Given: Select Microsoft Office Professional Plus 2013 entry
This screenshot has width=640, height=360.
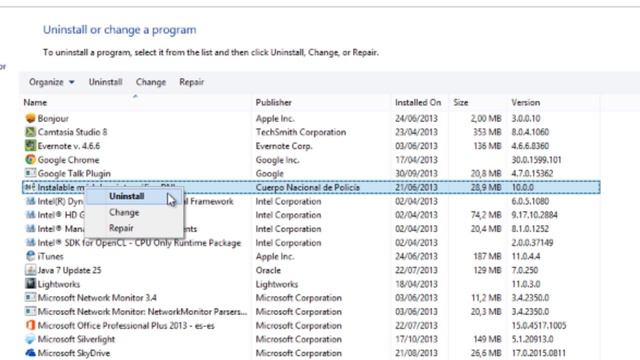Looking at the screenshot, I should click(126, 325).
